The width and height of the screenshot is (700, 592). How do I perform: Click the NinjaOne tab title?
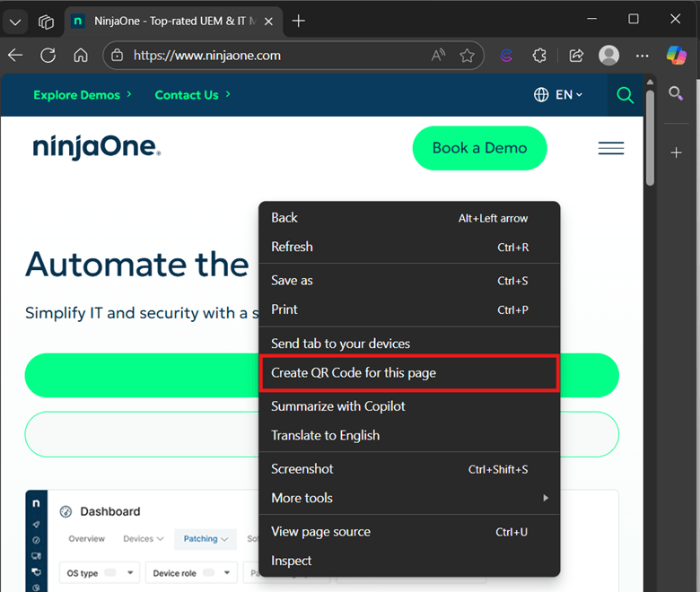click(x=175, y=21)
